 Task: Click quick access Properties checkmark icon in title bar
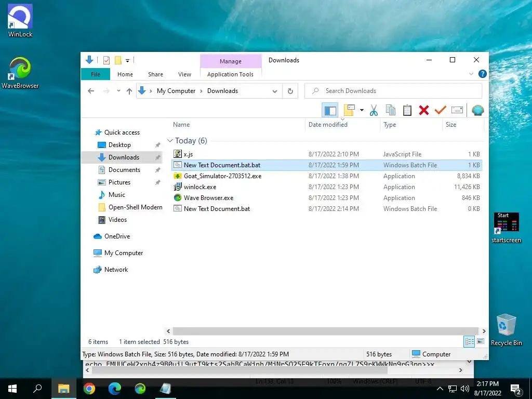(x=106, y=60)
